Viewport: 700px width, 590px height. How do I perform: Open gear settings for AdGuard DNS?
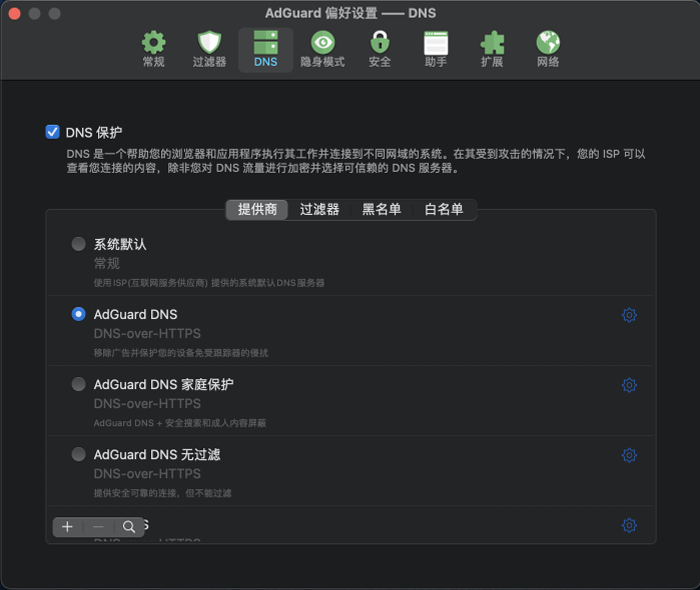point(629,315)
